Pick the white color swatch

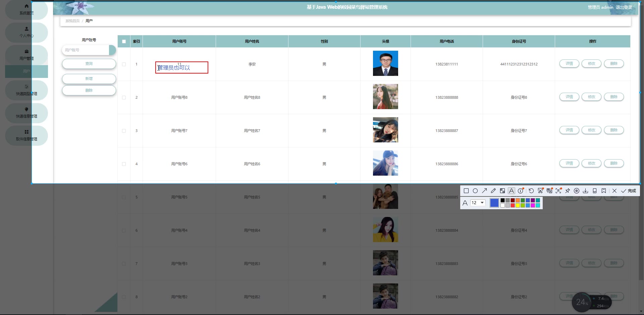pyautogui.click(x=502, y=206)
